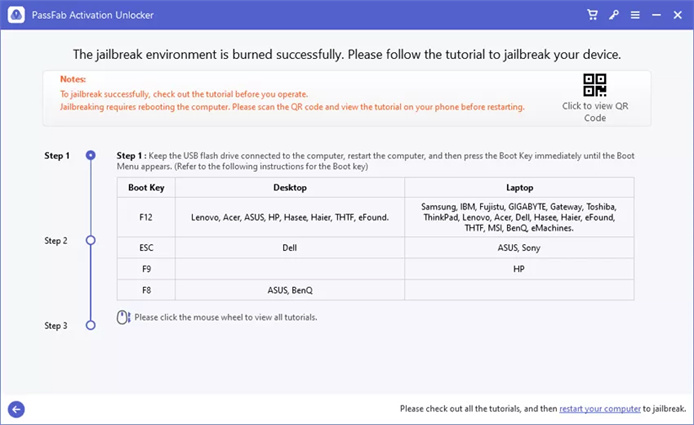694x425 pixels.
Task: Go back using the arrow button
Action: coord(16,408)
